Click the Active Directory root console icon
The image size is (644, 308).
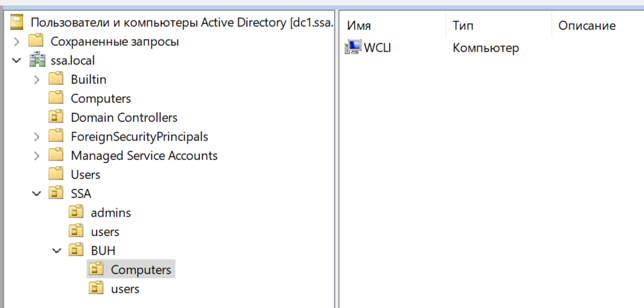(x=17, y=23)
